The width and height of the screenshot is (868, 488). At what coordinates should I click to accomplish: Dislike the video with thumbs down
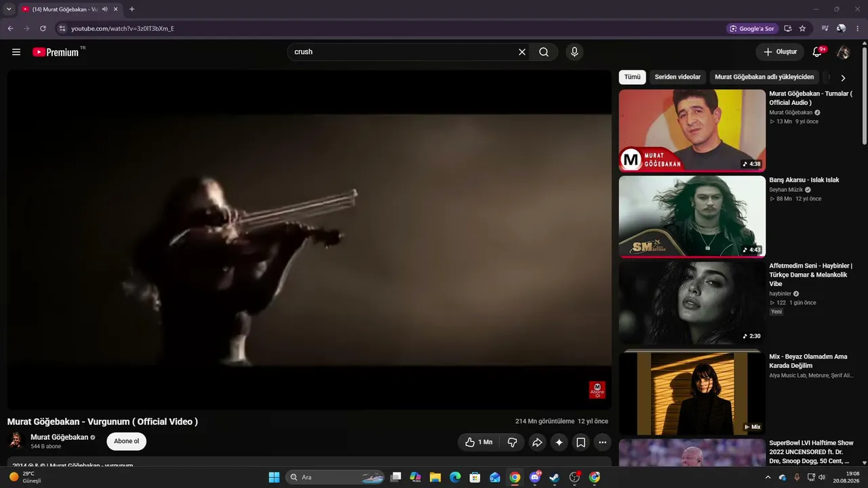click(x=512, y=443)
